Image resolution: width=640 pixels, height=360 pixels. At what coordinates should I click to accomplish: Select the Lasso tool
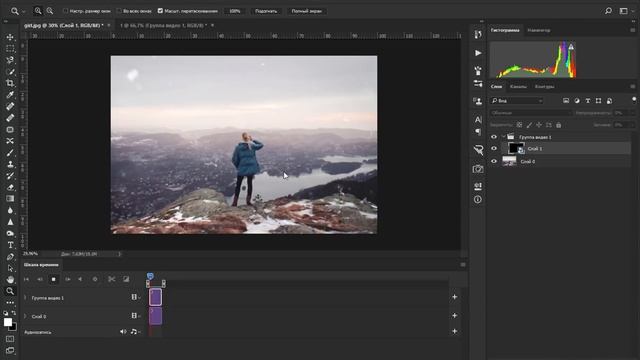10,60
